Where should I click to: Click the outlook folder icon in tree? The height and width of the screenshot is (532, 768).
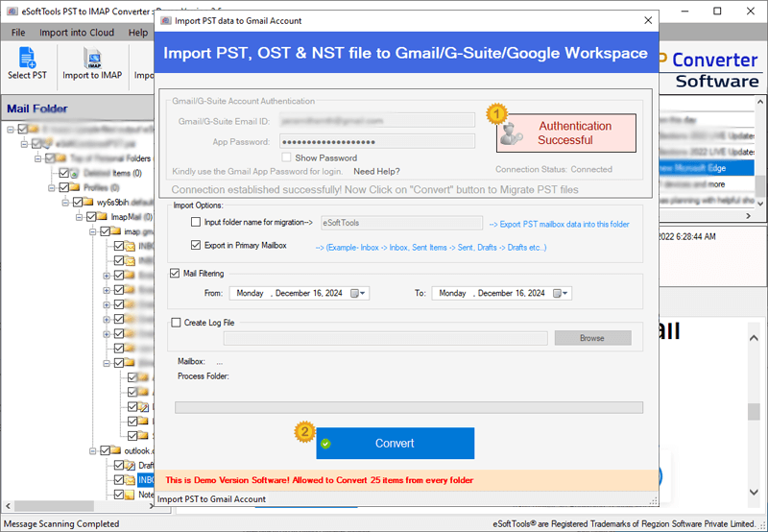[x=115, y=450]
